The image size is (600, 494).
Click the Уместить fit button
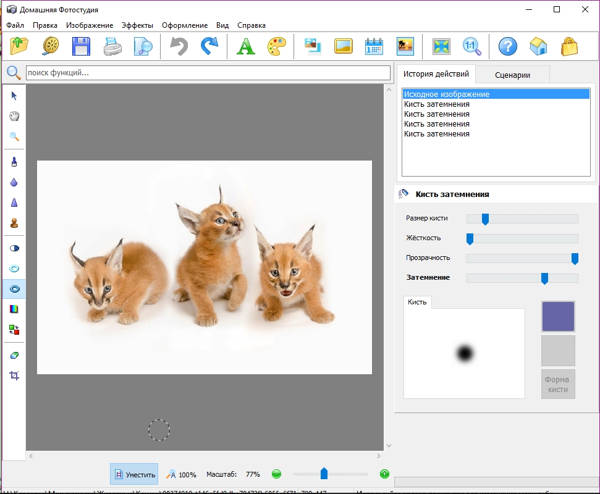pyautogui.click(x=134, y=474)
